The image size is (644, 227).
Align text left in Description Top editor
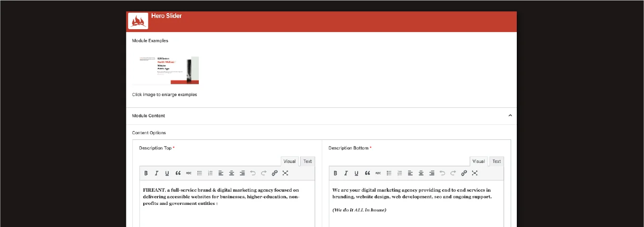coord(221,173)
